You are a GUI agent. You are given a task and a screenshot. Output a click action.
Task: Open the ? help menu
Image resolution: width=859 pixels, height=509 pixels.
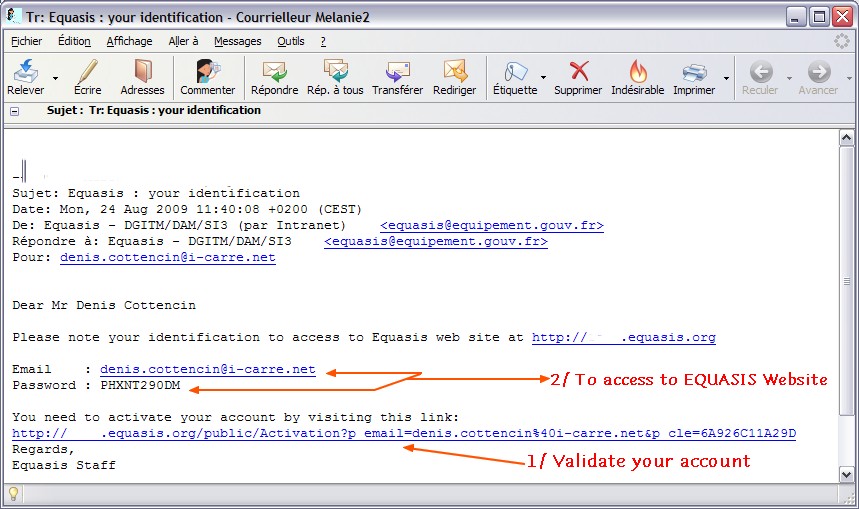point(323,41)
